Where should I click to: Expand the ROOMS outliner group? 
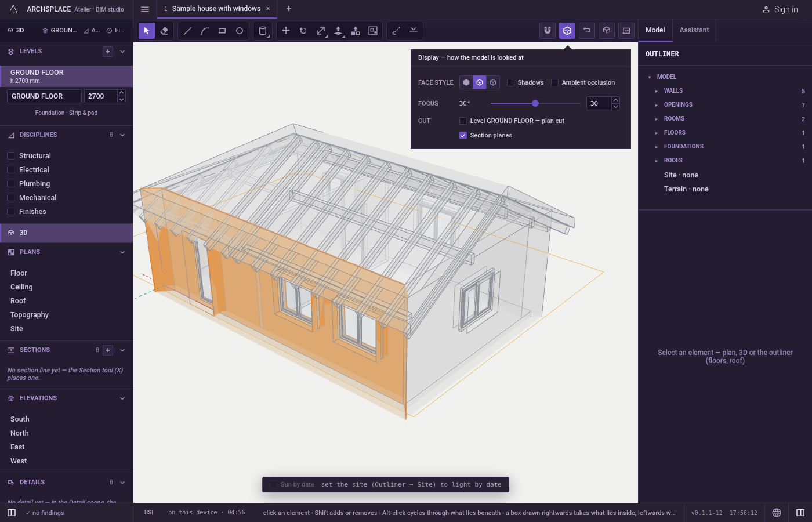point(657,119)
